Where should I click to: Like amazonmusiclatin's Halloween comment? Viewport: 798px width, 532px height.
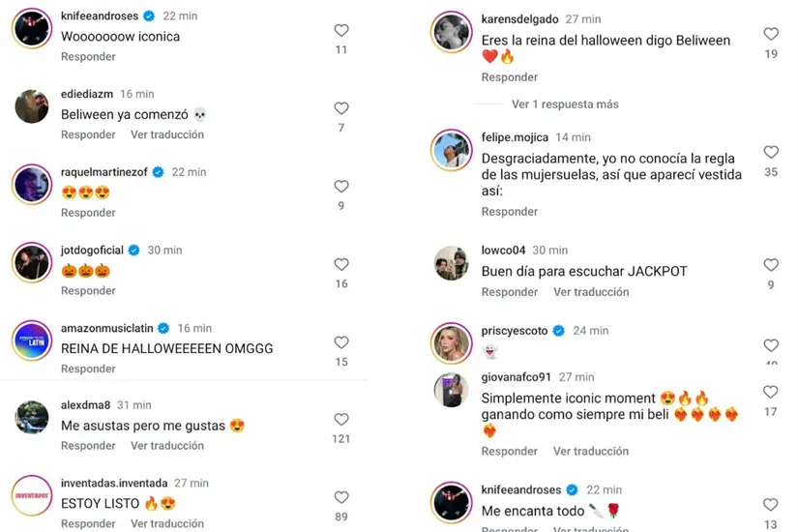(x=341, y=342)
